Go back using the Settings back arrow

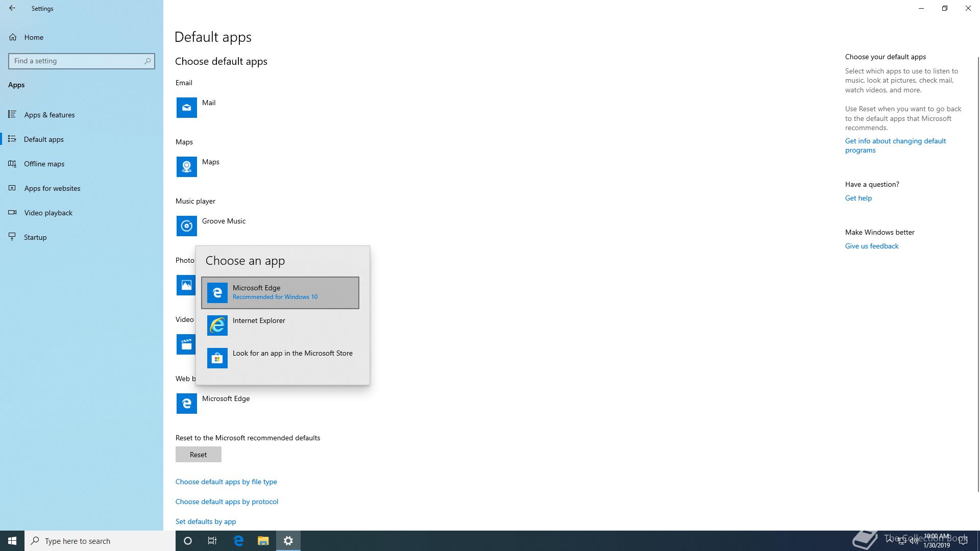(12, 8)
